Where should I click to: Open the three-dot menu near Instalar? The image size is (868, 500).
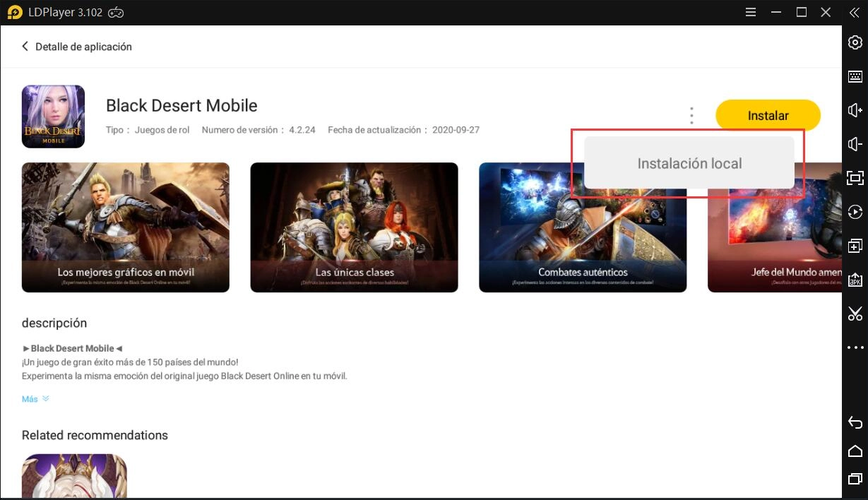coord(691,115)
